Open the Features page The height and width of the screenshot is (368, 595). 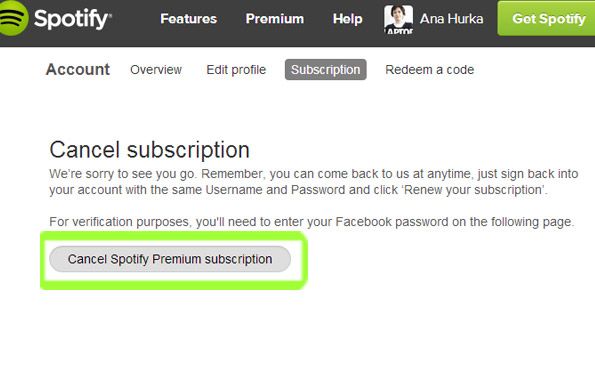tap(188, 19)
